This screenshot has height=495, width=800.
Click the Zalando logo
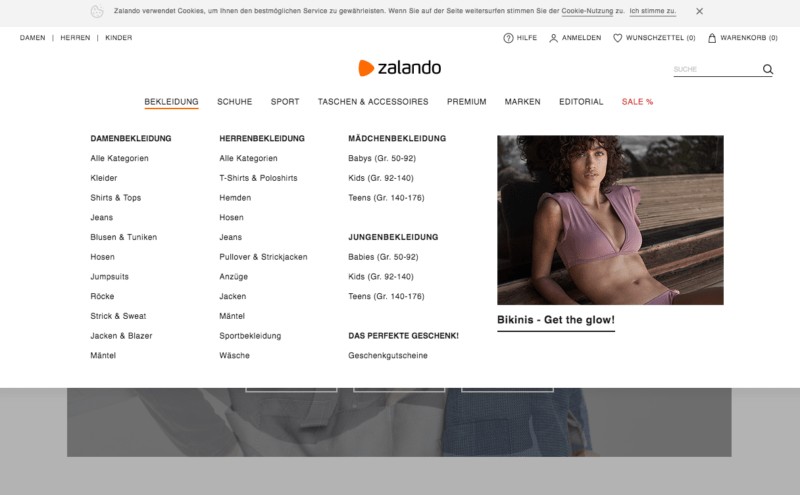pyautogui.click(x=399, y=68)
